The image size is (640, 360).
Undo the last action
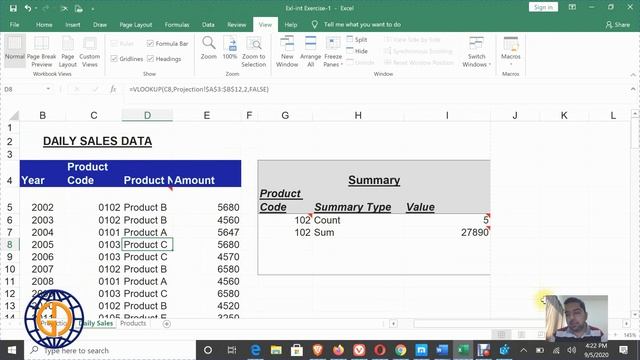[28, 8]
